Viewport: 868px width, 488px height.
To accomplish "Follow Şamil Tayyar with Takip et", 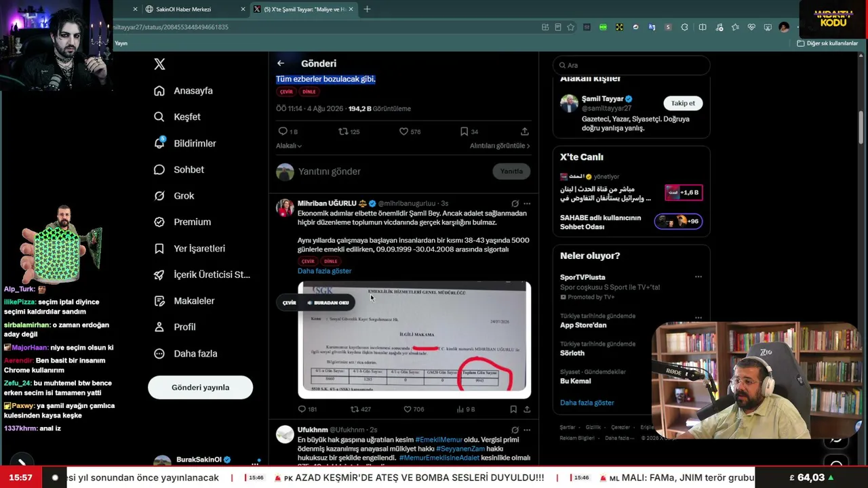I will tap(683, 103).
